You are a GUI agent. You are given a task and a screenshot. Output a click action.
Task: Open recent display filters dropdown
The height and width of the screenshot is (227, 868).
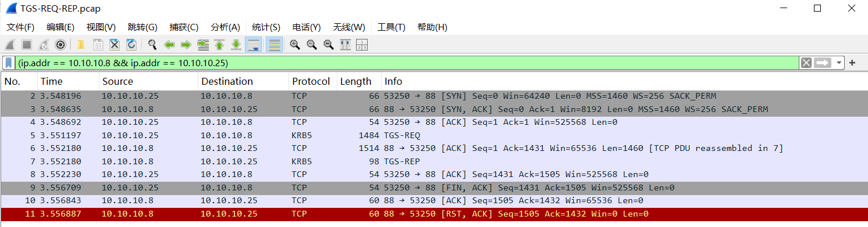[838, 63]
